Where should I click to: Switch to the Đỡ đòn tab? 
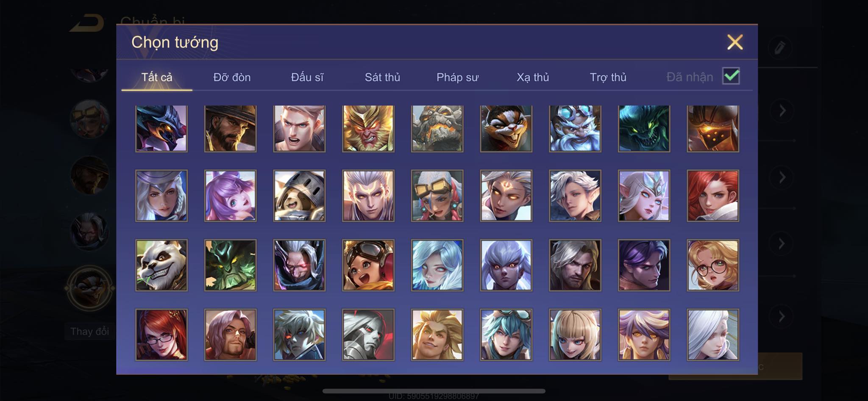click(x=232, y=77)
